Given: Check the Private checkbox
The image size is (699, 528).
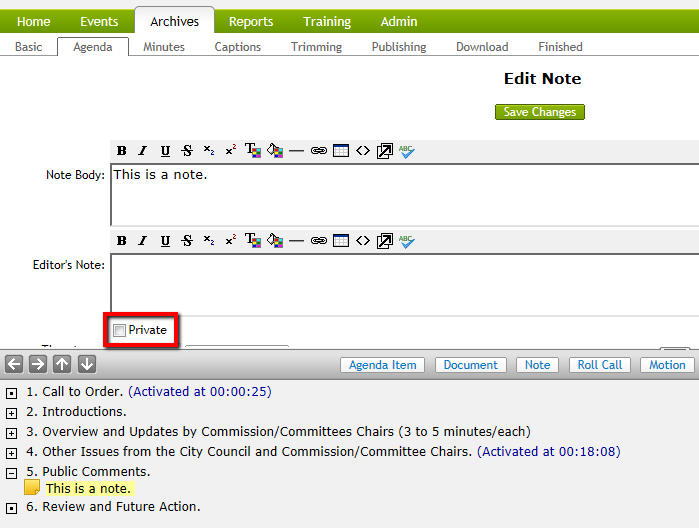Looking at the screenshot, I should pos(119,330).
